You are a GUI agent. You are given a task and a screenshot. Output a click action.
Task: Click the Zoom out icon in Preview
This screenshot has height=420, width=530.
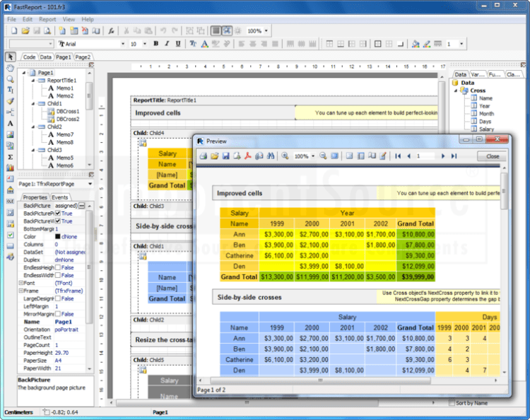point(323,156)
